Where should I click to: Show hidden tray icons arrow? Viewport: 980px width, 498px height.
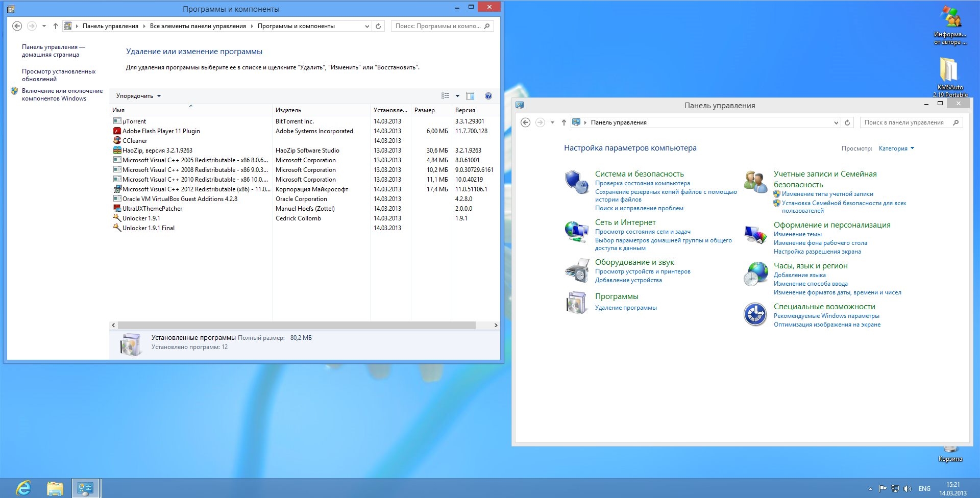(x=870, y=489)
